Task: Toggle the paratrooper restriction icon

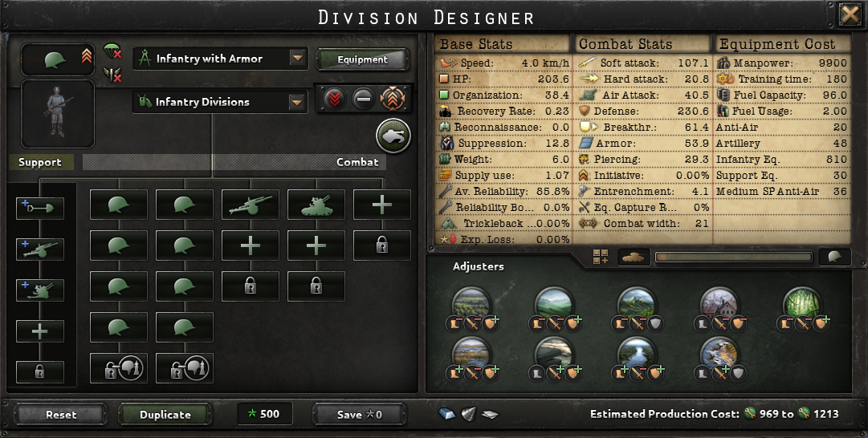Action: tap(112, 51)
